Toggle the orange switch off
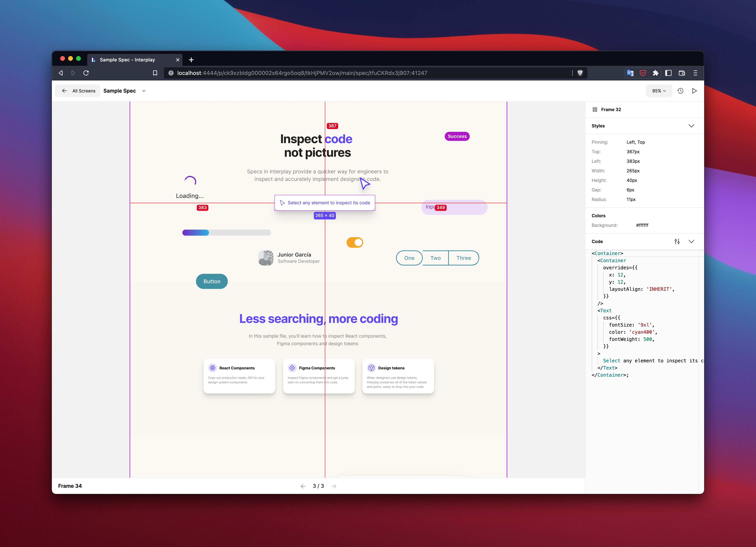 click(x=355, y=242)
